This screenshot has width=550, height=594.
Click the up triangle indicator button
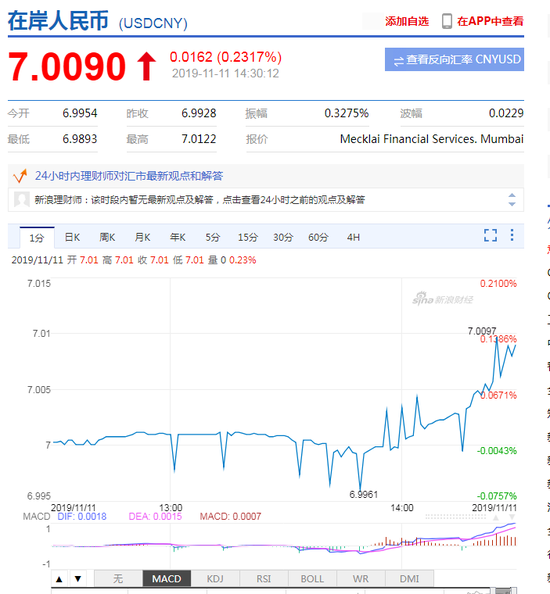click(x=59, y=578)
